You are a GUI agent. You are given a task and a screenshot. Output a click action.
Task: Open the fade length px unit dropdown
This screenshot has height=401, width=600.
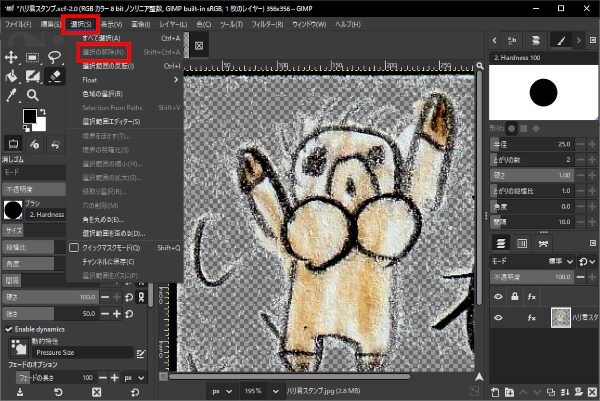pos(134,378)
